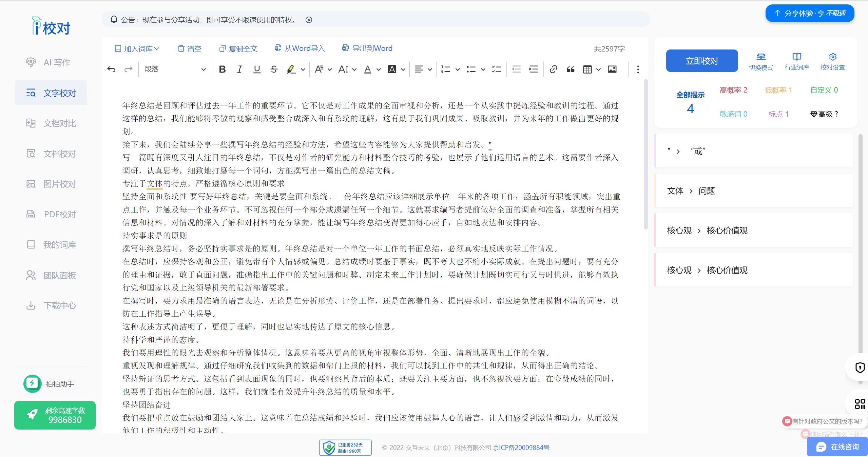
Task: Insert a link with the link icon
Action: (x=553, y=69)
